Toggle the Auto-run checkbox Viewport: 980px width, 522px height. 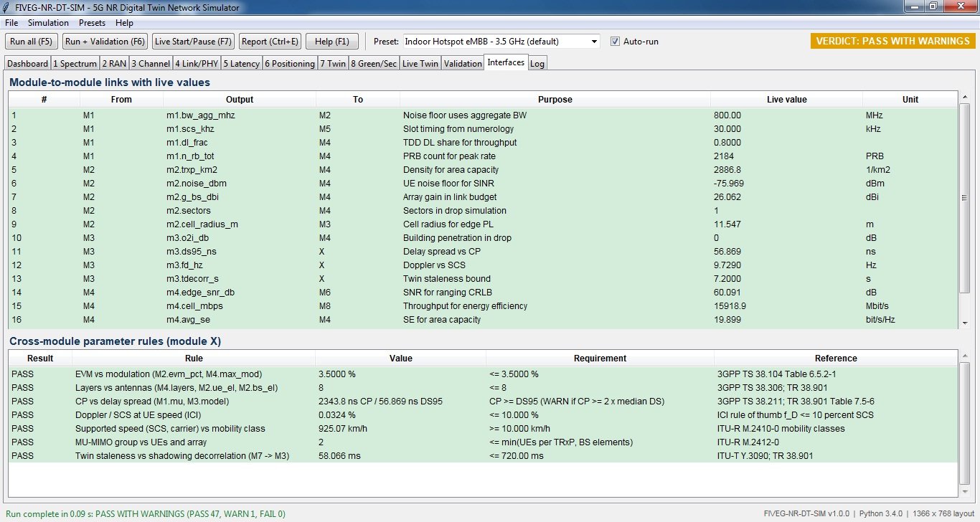click(x=615, y=42)
